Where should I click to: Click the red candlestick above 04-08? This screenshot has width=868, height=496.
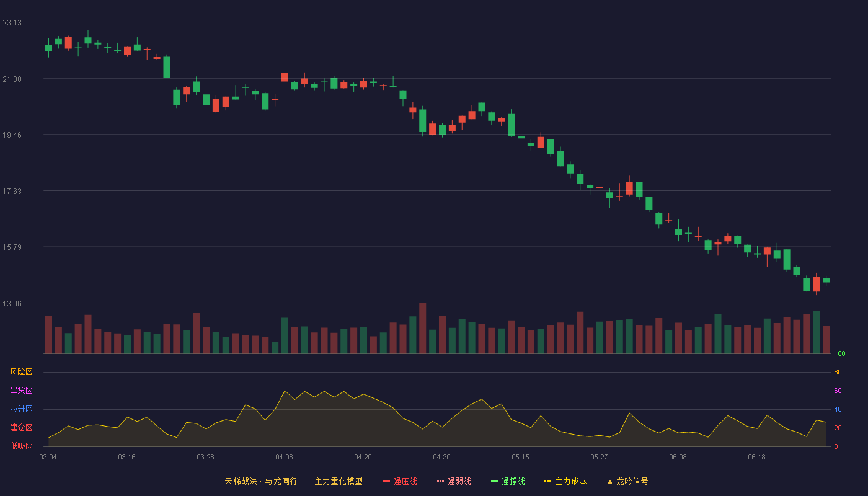point(285,77)
